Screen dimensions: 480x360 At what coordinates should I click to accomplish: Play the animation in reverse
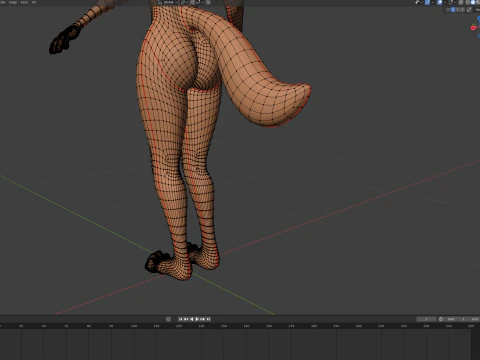tap(192, 319)
